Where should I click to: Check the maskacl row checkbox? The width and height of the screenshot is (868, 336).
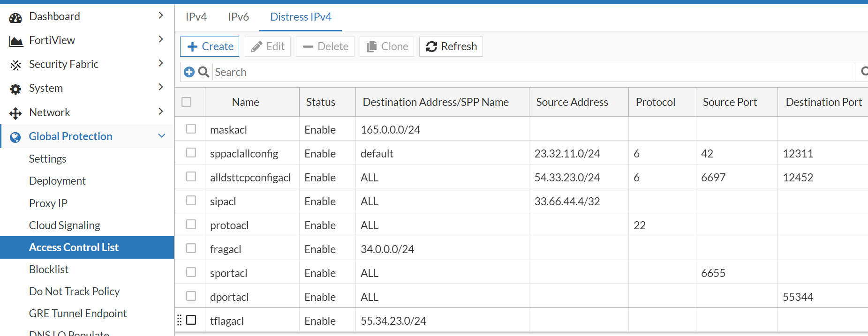[x=191, y=128]
